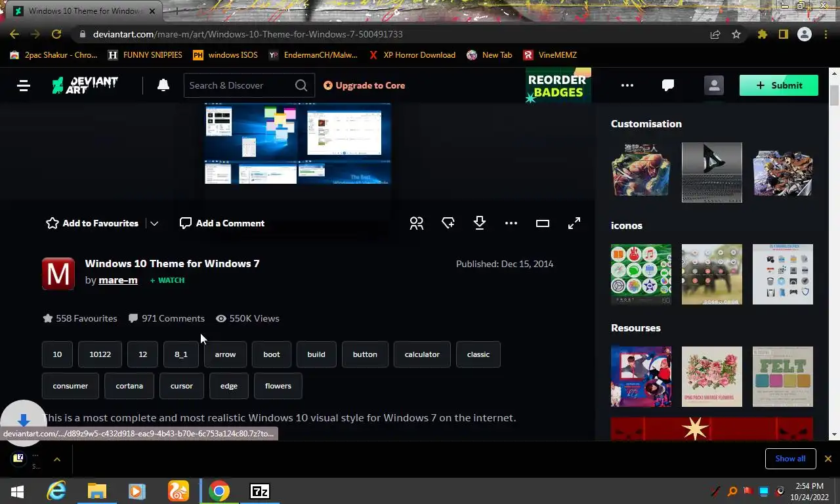840x504 pixels.
Task: Click Add to Favourites
Action: click(x=93, y=223)
